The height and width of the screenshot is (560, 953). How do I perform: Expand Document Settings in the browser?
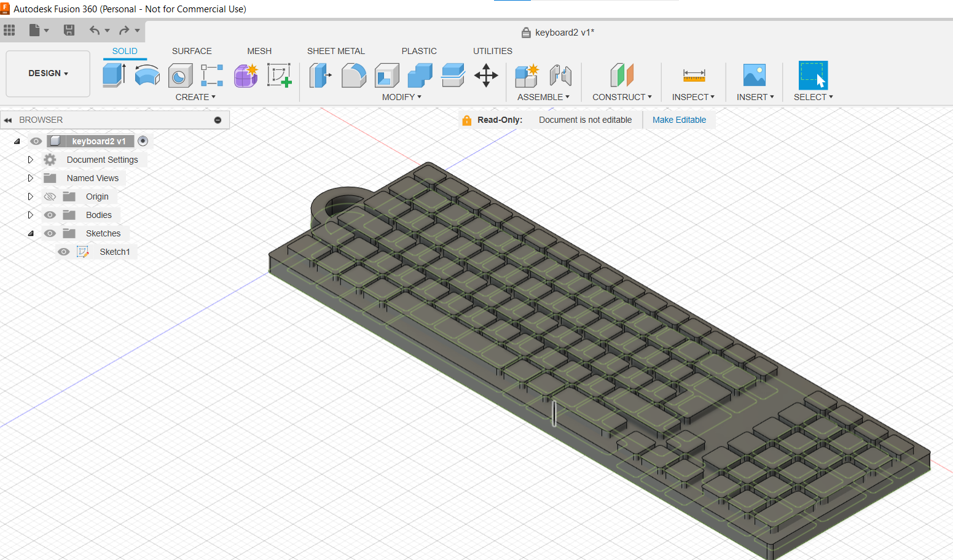click(x=30, y=159)
